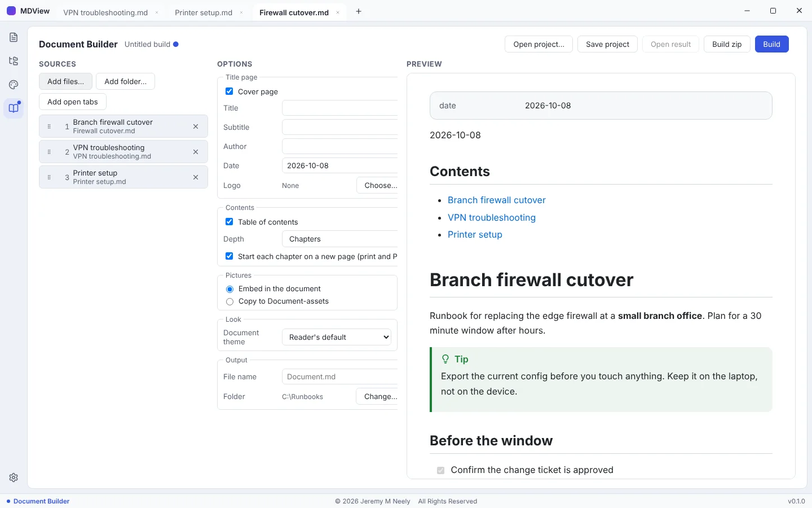Select the Document Builder book icon

click(14, 108)
